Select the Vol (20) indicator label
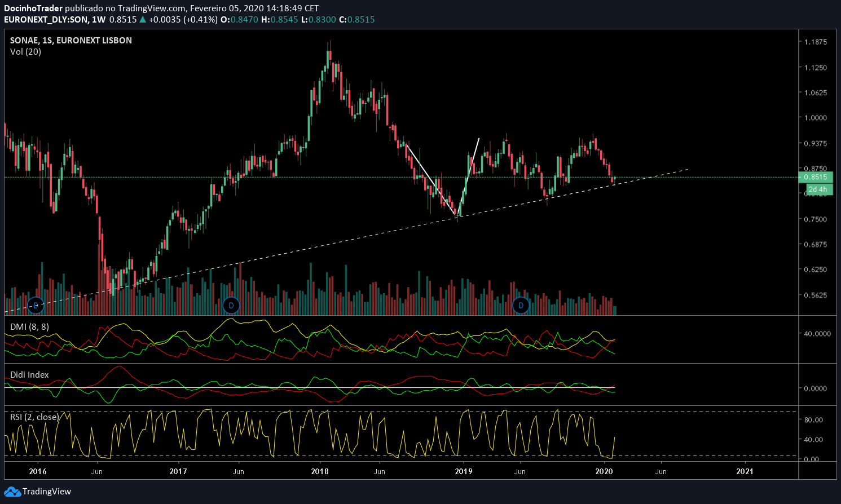Image resolution: width=841 pixels, height=504 pixels. pos(25,52)
